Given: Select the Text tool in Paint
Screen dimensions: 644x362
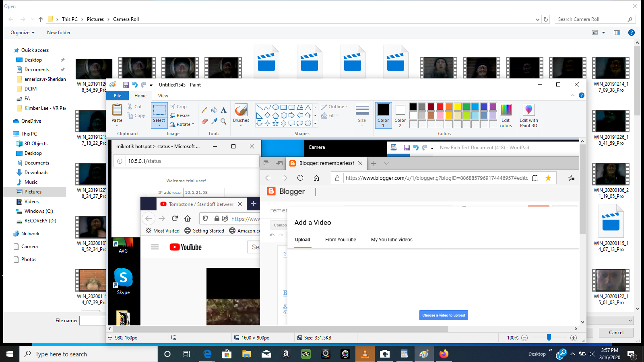Looking at the screenshot, I should tap(223, 110).
